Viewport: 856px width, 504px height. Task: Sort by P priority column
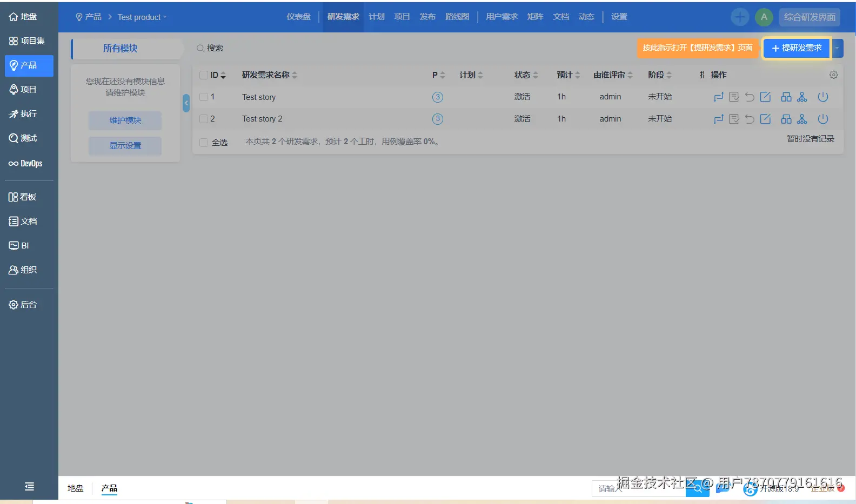pyautogui.click(x=439, y=75)
